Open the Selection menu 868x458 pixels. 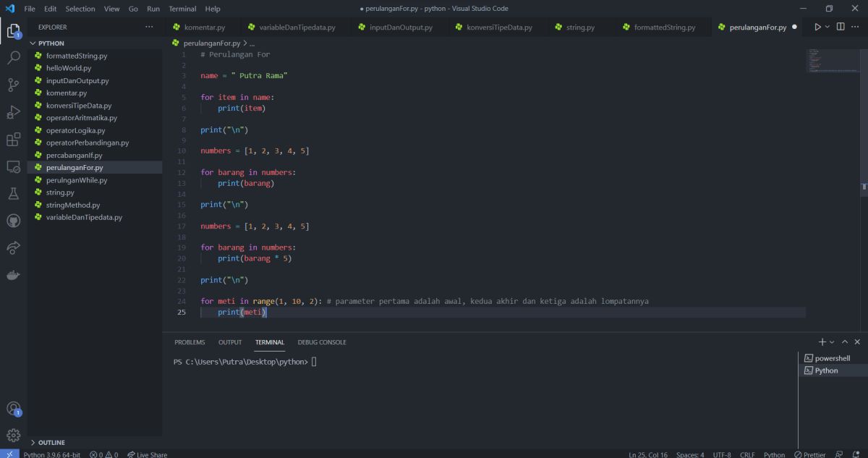[x=80, y=9]
